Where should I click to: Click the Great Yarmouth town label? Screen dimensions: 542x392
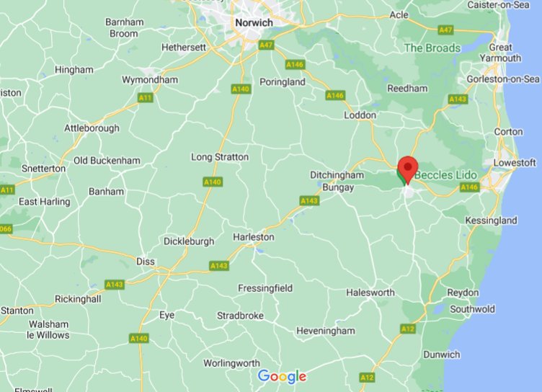pyautogui.click(x=500, y=53)
